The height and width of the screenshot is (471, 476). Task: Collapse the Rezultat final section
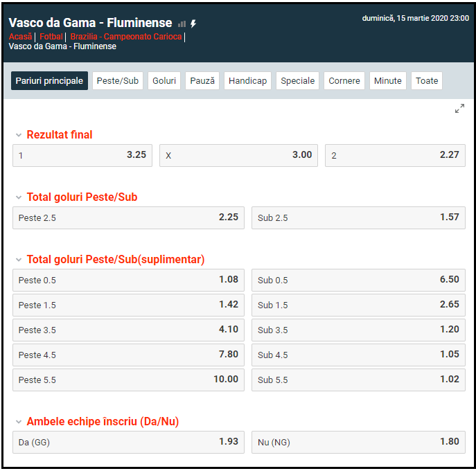pos(19,135)
